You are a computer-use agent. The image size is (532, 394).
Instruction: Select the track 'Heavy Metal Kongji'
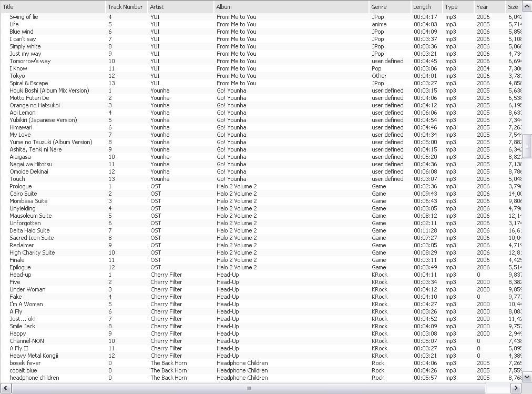(x=34, y=356)
